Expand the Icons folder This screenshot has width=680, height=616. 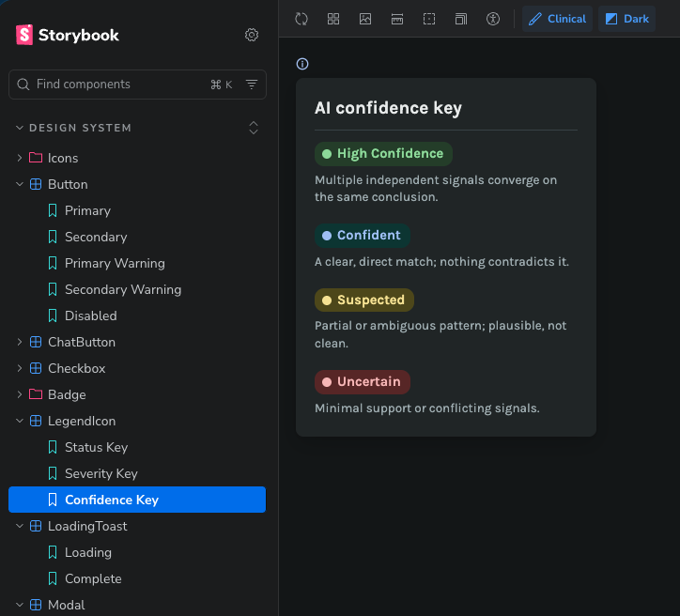(x=137, y=159)
